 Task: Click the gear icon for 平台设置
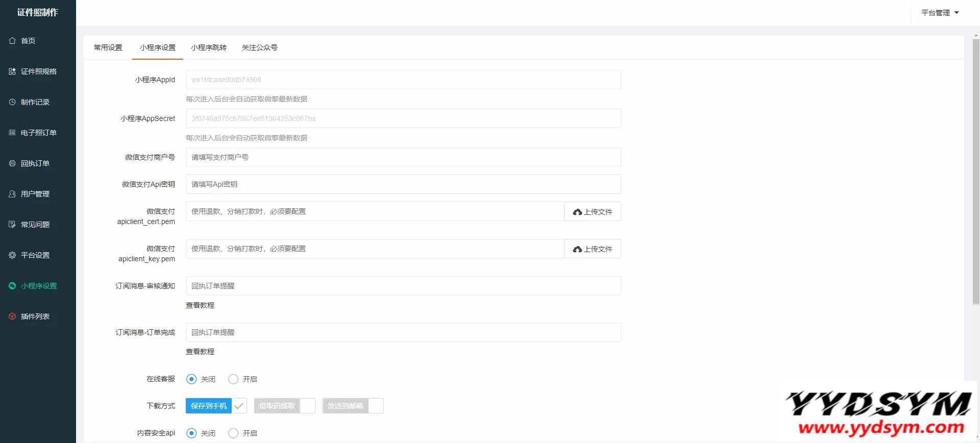click(12, 255)
